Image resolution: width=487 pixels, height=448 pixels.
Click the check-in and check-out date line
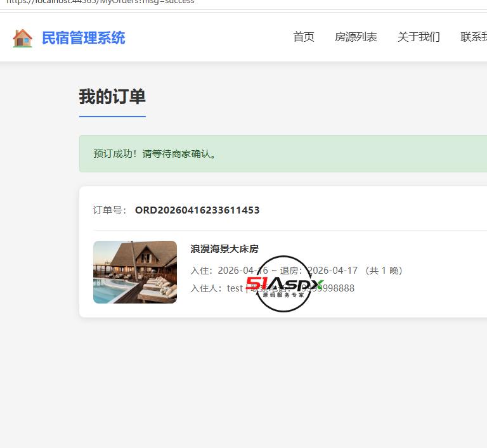296,271
